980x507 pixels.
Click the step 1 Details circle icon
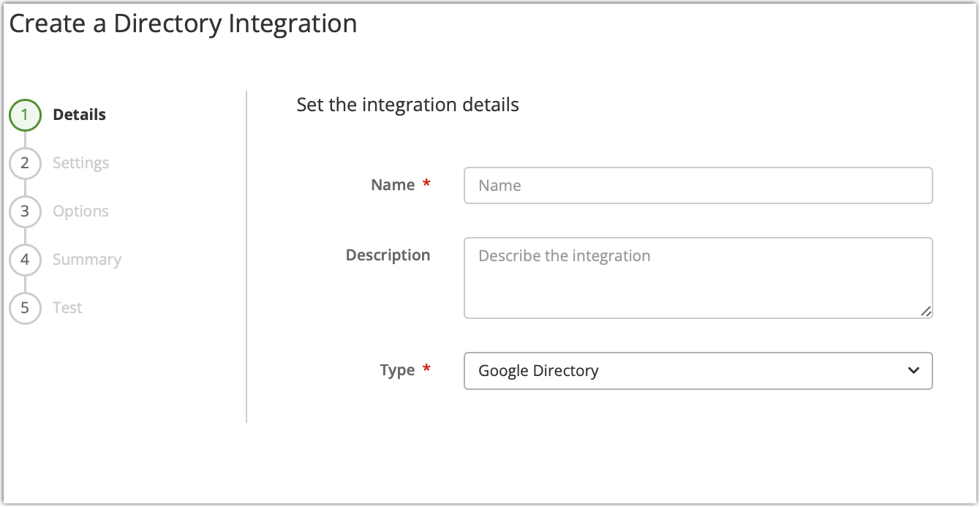tap(25, 115)
